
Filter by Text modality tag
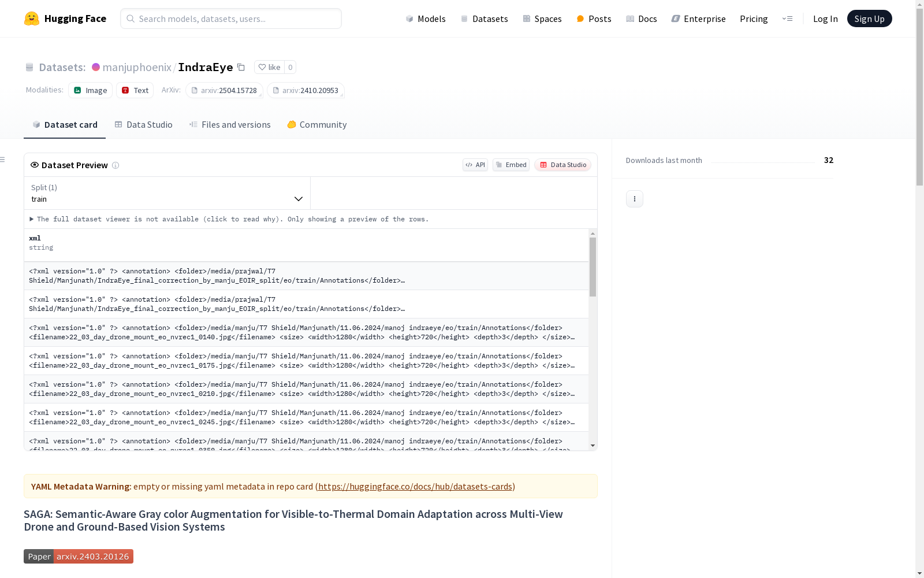click(135, 90)
